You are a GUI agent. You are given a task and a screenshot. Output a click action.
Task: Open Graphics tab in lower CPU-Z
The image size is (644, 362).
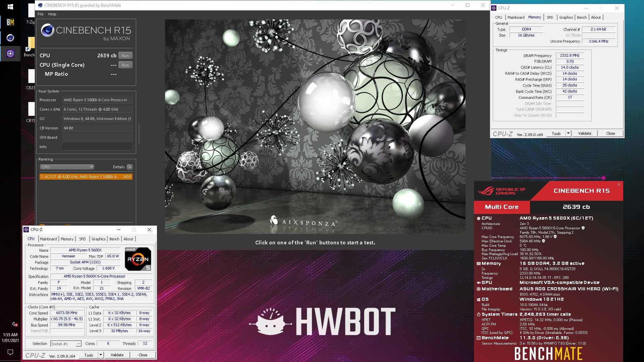pos(99,239)
